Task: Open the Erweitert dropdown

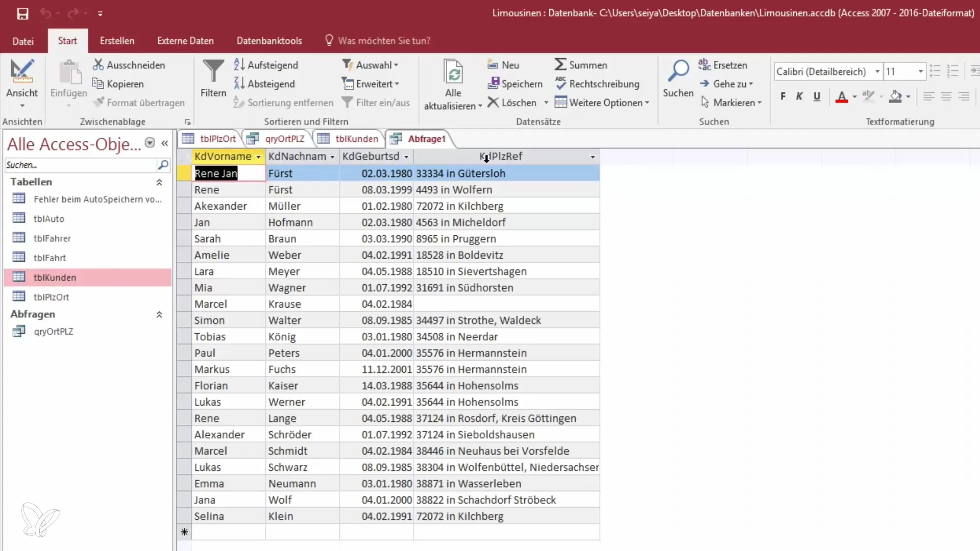Action: (x=371, y=84)
